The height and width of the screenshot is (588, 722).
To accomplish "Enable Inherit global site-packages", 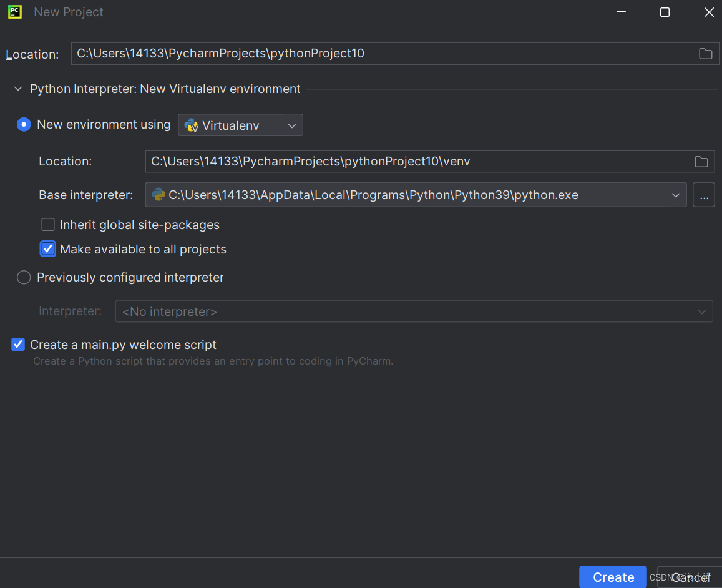I will [48, 224].
